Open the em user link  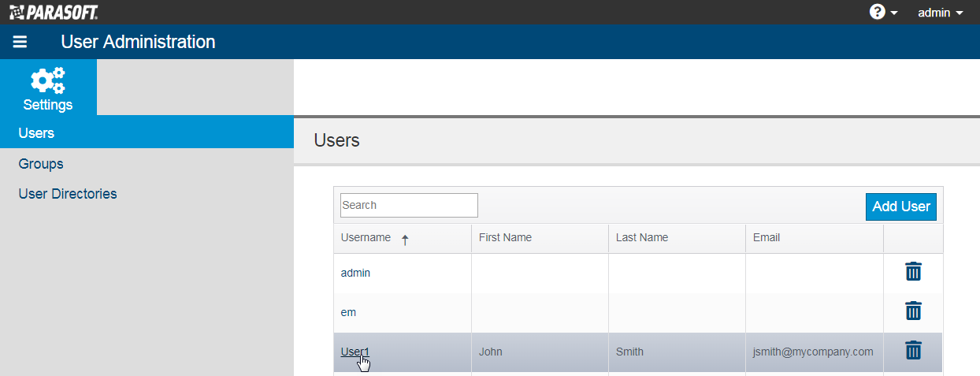348,312
